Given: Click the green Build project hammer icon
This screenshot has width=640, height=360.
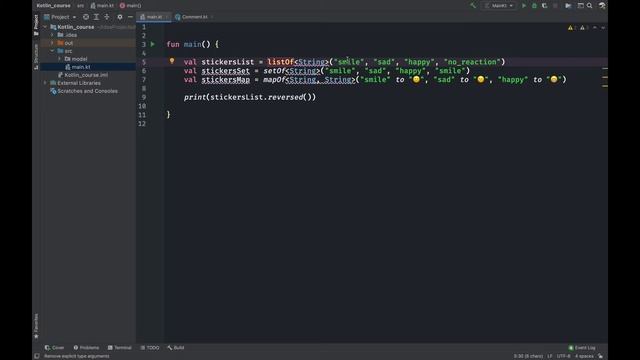Looking at the screenshot, I should [473, 5].
